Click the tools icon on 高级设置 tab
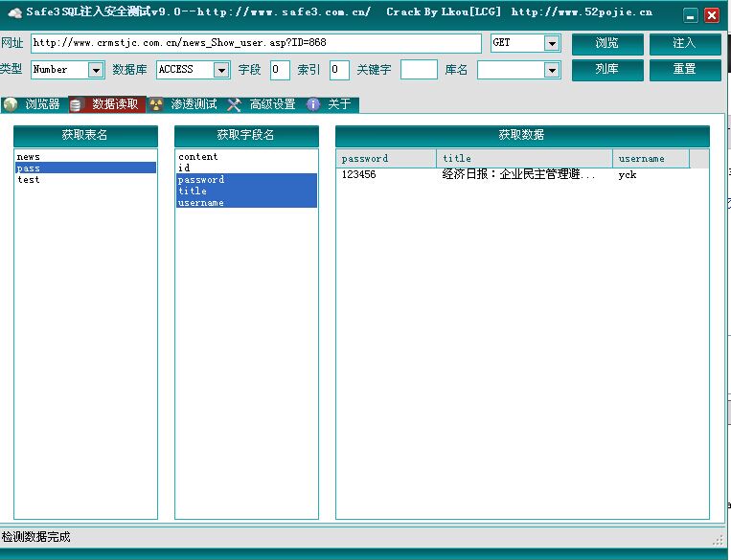This screenshot has width=731, height=560. point(234,105)
